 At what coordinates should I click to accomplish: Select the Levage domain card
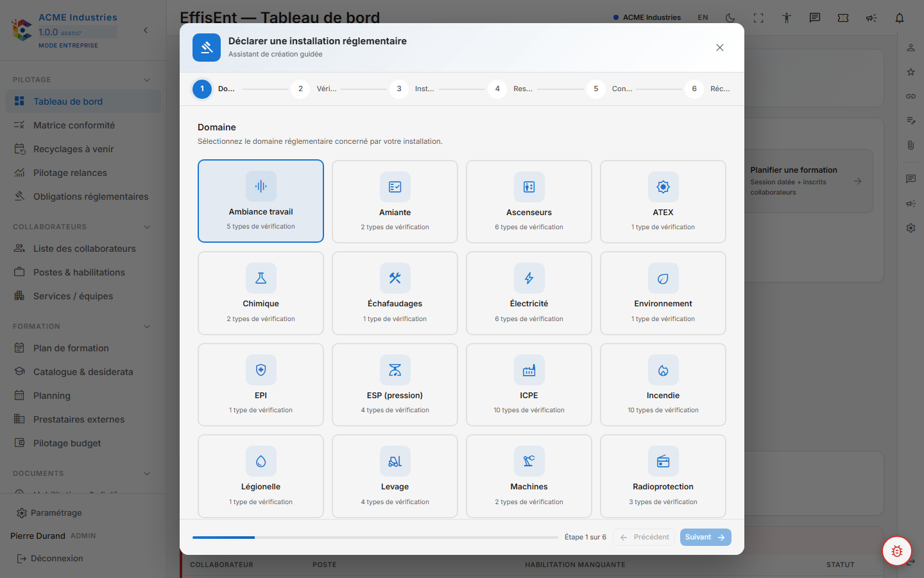[x=395, y=476]
